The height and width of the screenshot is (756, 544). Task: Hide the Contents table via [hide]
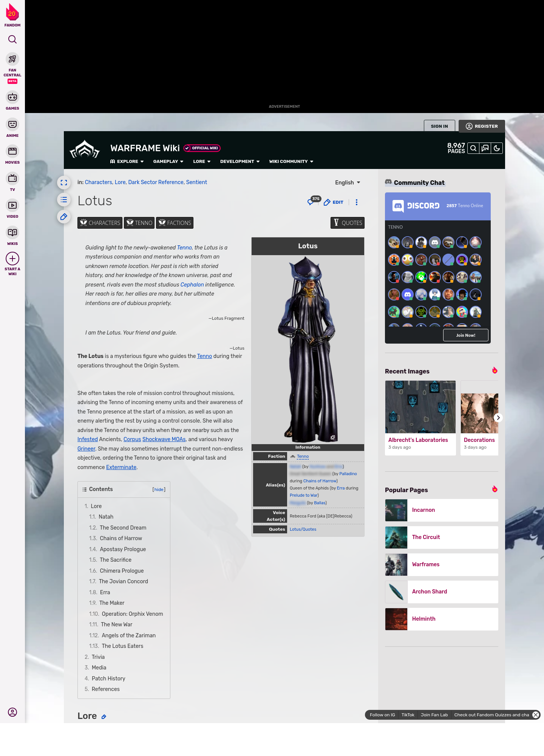point(159,490)
